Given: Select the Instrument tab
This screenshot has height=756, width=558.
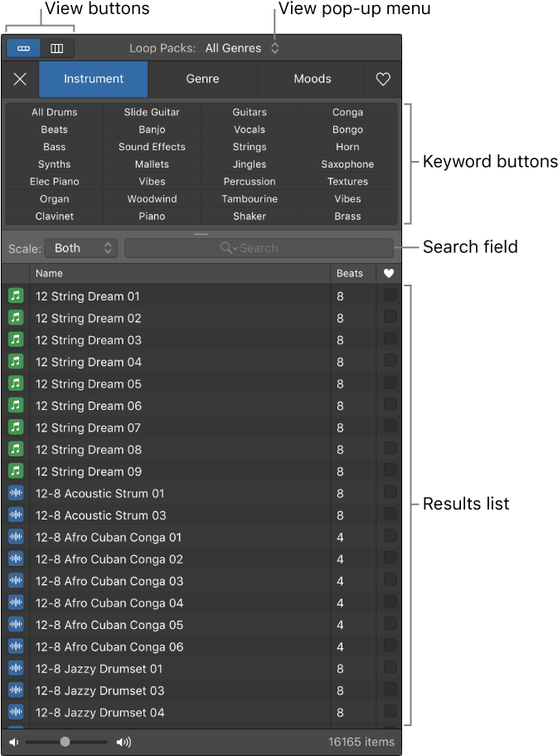Looking at the screenshot, I should [94, 79].
